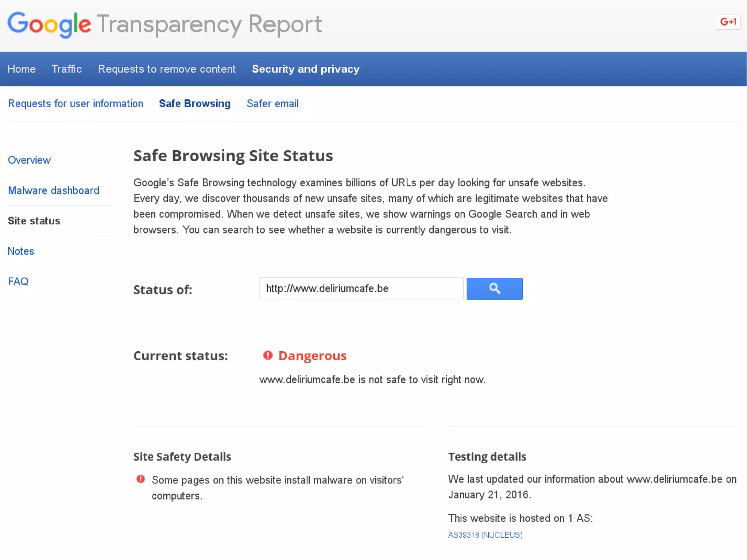747x560 pixels.
Task: Open the Overview sidebar link
Action: point(29,160)
